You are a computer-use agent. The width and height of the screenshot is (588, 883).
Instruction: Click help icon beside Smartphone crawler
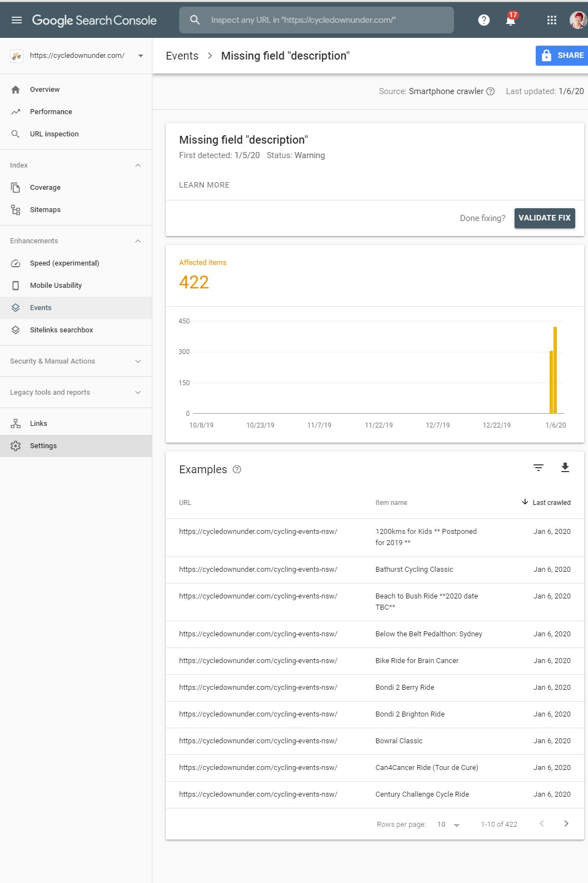point(490,91)
